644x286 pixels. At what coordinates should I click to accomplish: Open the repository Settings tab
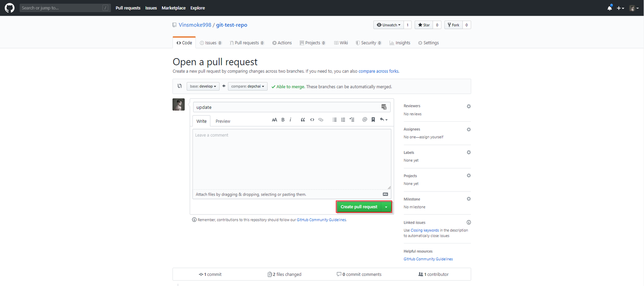point(429,43)
